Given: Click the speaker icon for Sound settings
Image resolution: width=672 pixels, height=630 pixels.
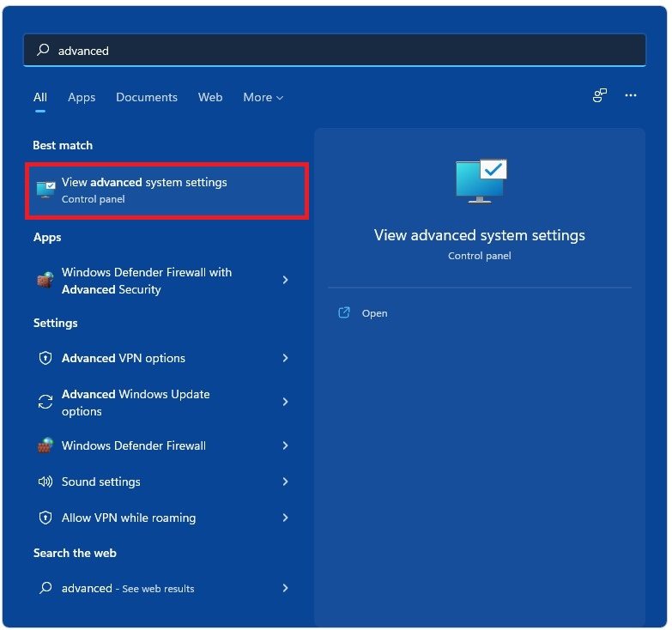Looking at the screenshot, I should [45, 482].
